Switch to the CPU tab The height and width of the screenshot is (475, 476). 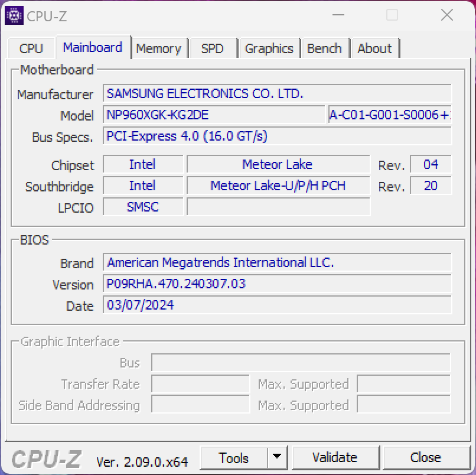[31, 48]
